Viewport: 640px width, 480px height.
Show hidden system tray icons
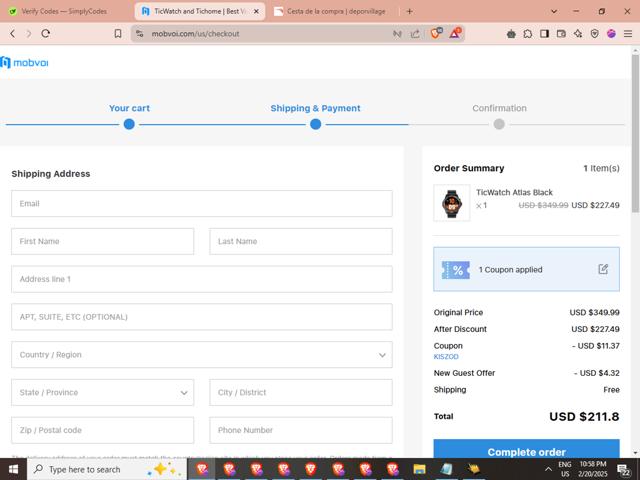548,469
